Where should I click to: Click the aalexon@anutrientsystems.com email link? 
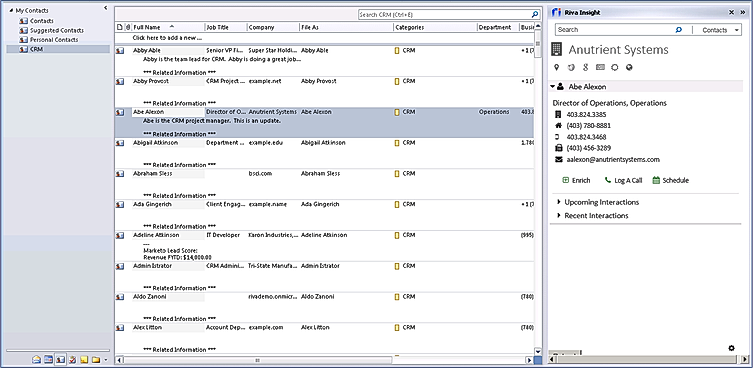613,159
